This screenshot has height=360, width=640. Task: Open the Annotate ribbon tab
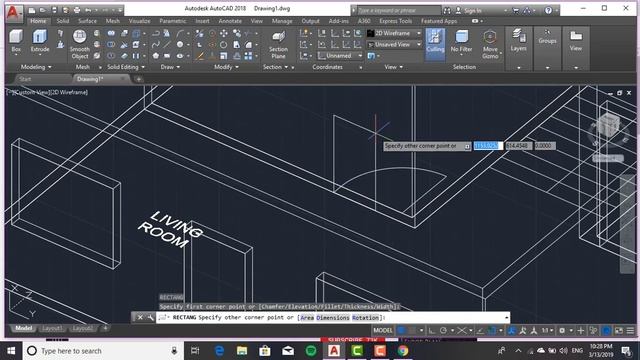click(x=230, y=21)
